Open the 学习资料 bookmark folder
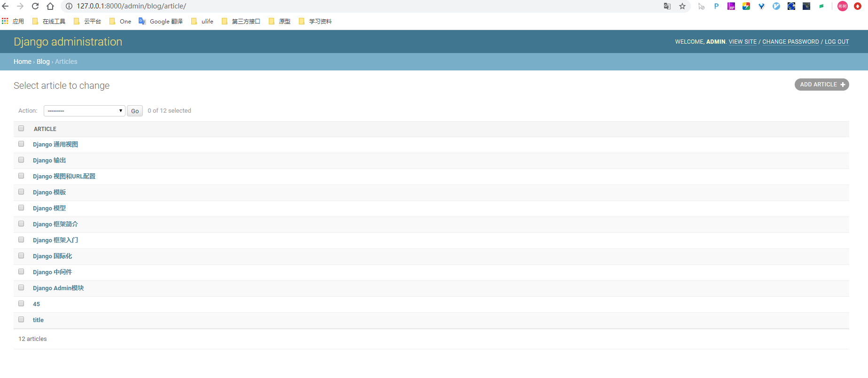868x378 pixels. [315, 21]
